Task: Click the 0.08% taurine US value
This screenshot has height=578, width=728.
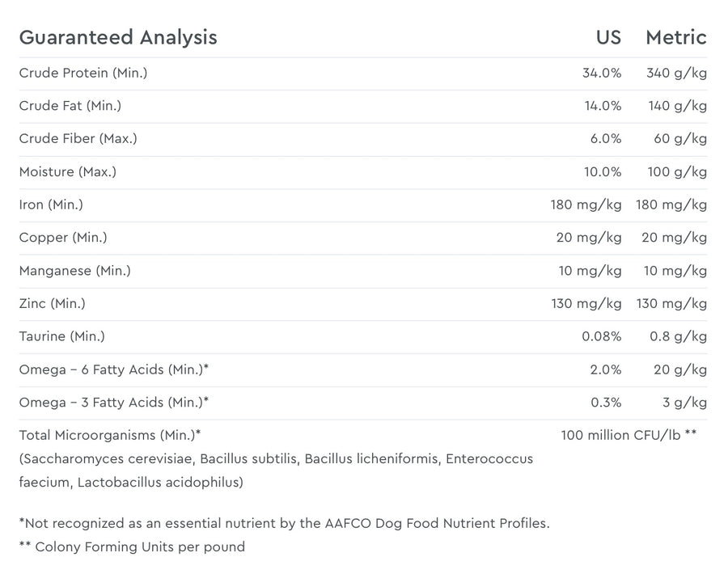Action: coord(602,336)
